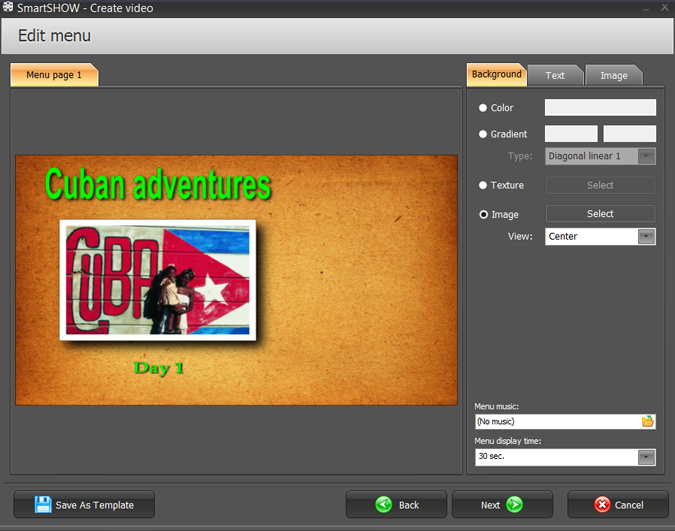Viewport: 675px width, 531px height.
Task: Switch to the Image tab
Action: 614,75
